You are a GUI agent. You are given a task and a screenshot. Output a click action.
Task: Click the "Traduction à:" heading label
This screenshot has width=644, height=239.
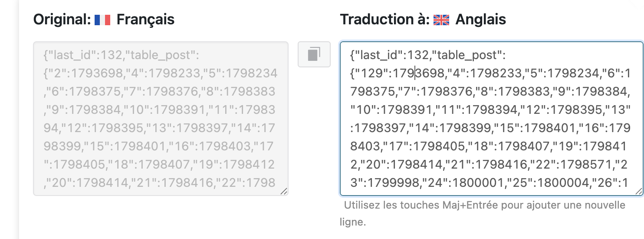pos(384,20)
